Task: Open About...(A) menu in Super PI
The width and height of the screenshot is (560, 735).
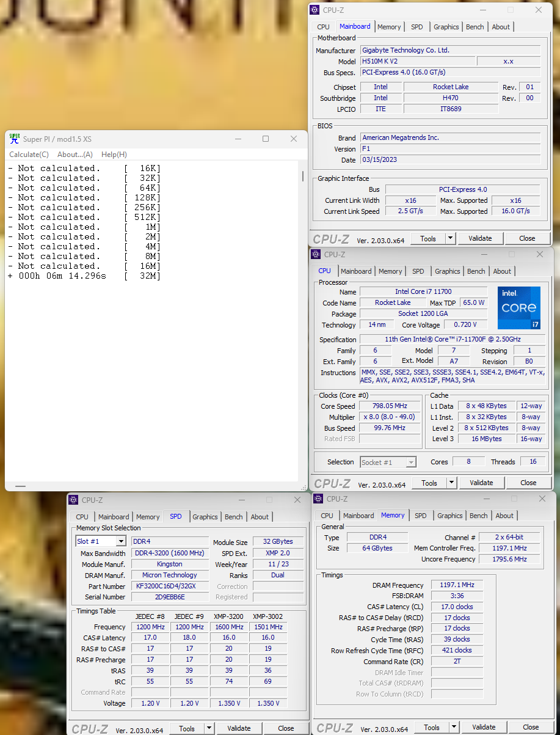Action: (x=75, y=155)
